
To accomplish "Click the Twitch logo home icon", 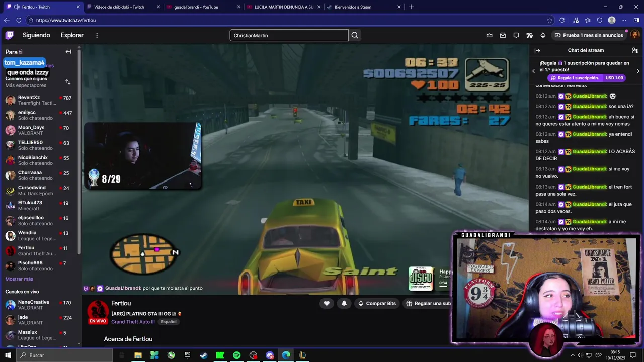I will [10, 35].
